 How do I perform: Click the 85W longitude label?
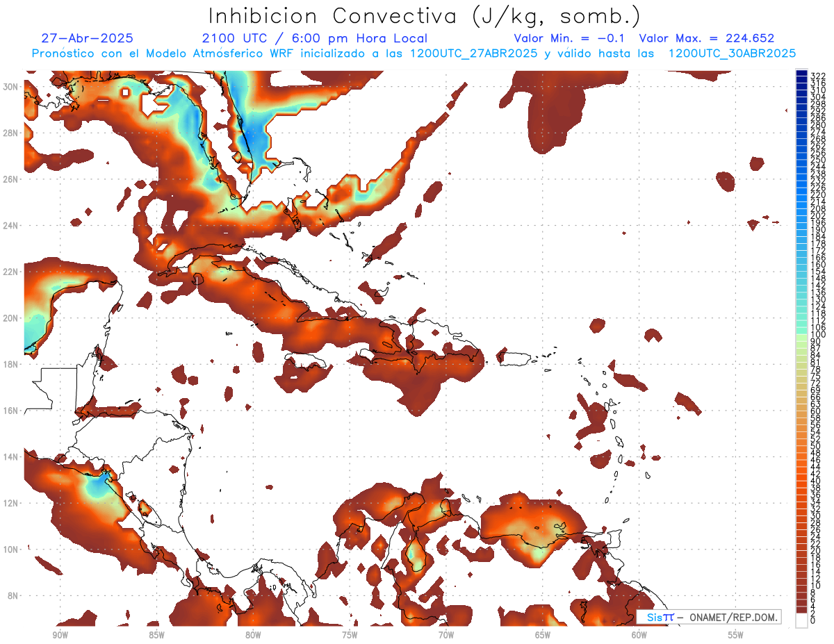(x=156, y=635)
